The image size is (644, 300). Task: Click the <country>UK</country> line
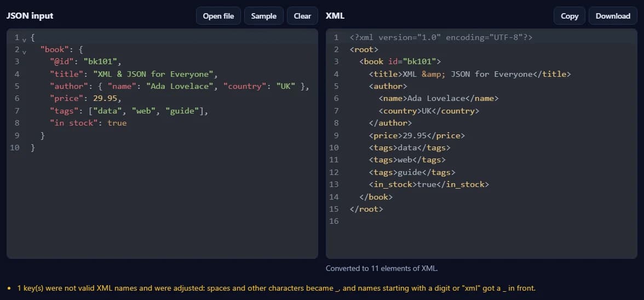coord(429,111)
